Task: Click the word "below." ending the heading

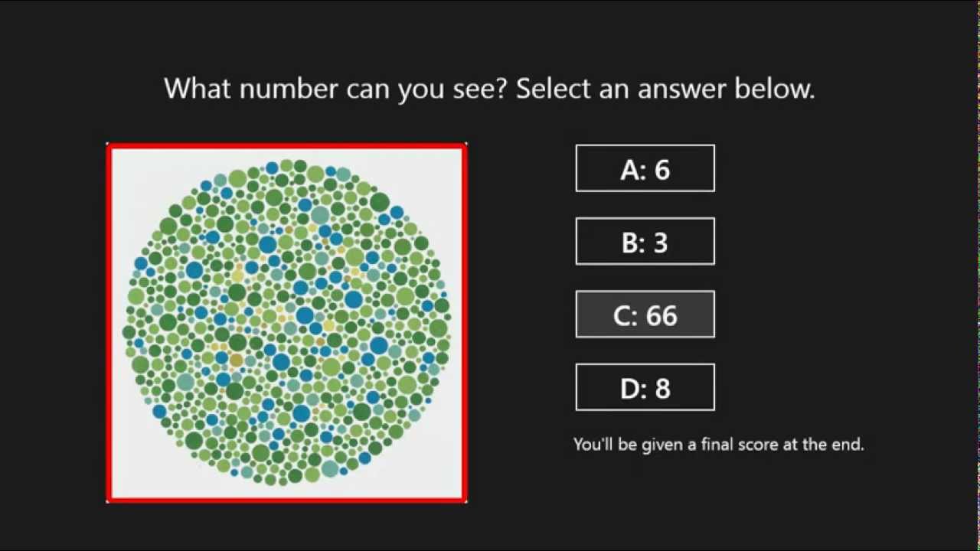Action: 775,89
